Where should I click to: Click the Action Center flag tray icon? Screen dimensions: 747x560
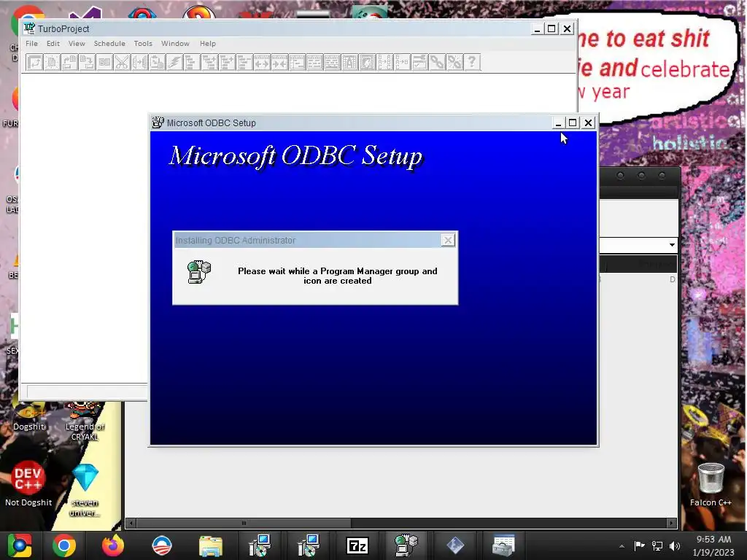(639, 545)
